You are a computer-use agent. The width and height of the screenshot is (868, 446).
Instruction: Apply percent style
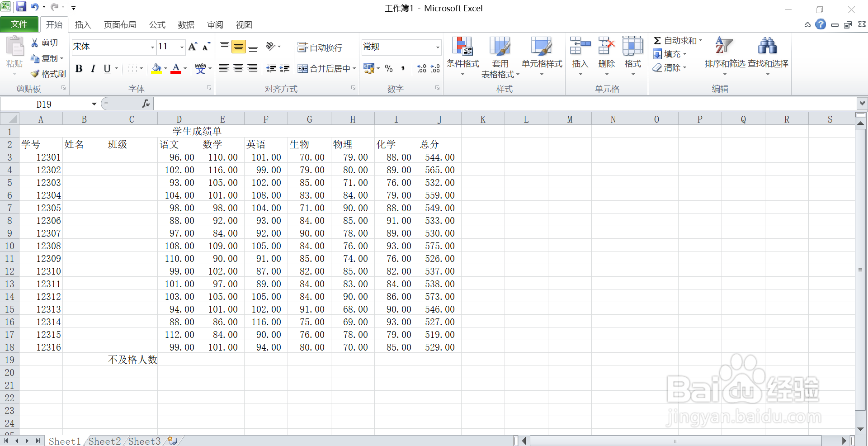tap(389, 68)
